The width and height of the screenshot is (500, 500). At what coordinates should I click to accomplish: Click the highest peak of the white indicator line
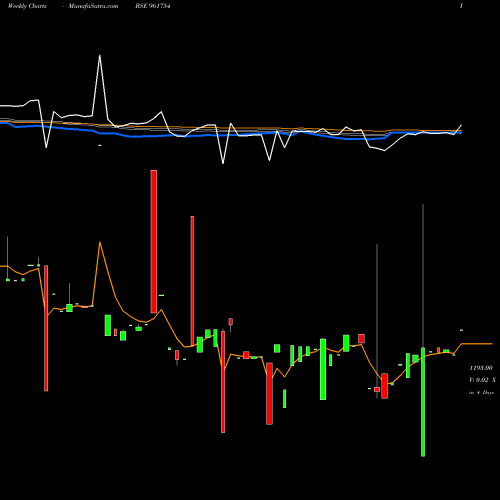[100, 56]
